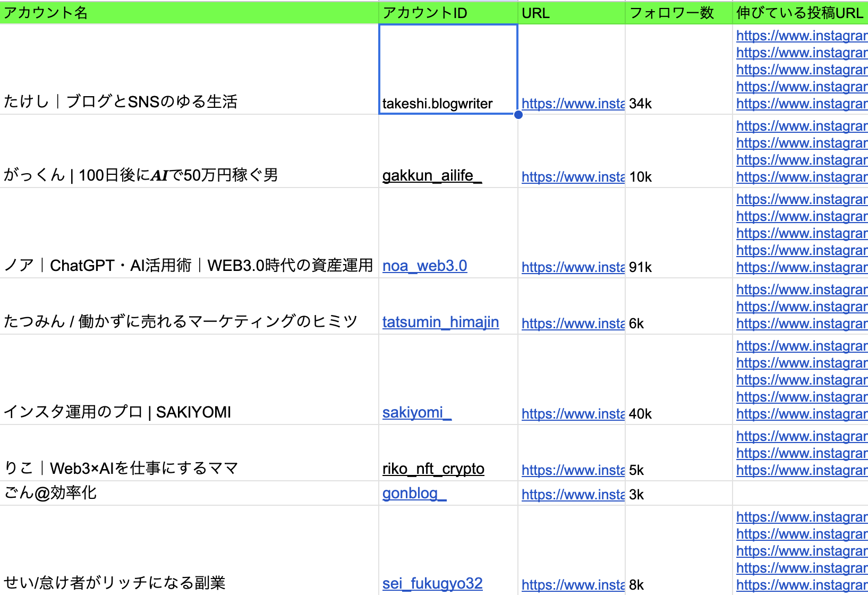Screen dimensions: 868x595
Task: Open the profile URL link in the 10k row
Action: coord(573,177)
